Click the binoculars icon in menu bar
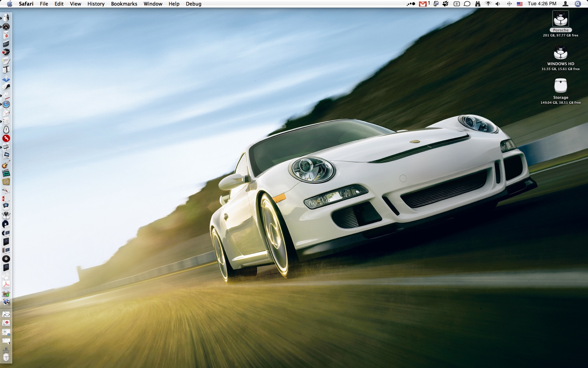588x368 pixels. (477, 4)
